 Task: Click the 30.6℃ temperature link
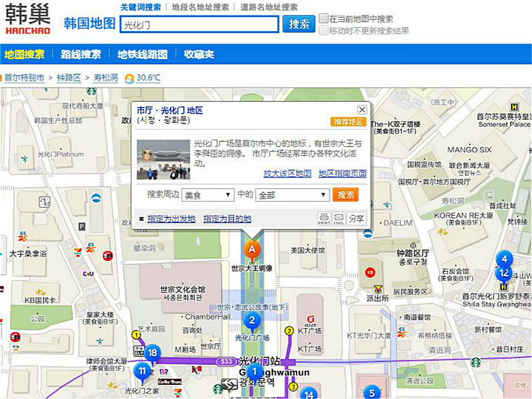(x=149, y=78)
